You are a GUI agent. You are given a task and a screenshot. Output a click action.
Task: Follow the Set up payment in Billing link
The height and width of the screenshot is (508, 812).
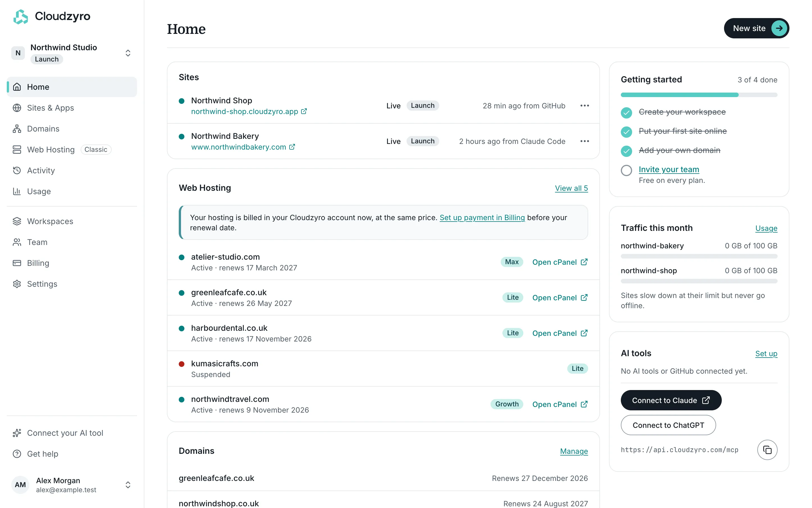point(482,217)
